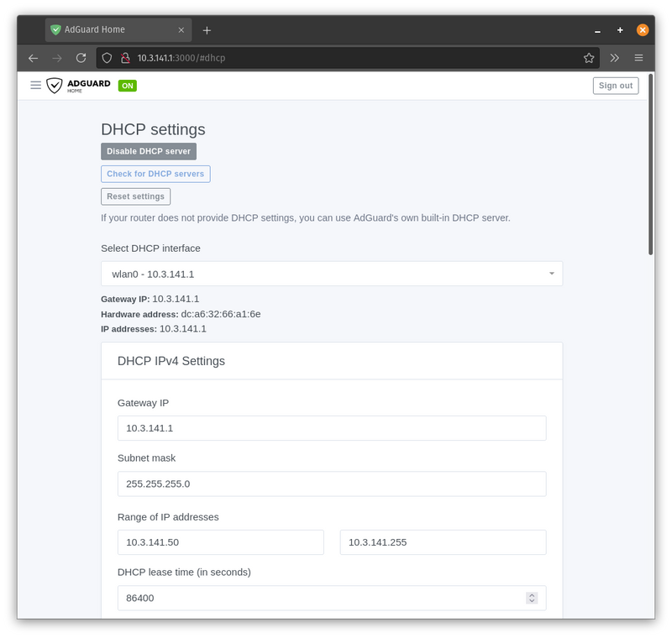This screenshot has width=672, height=638.
Task: Click the insecure connection lock icon
Action: [x=124, y=58]
